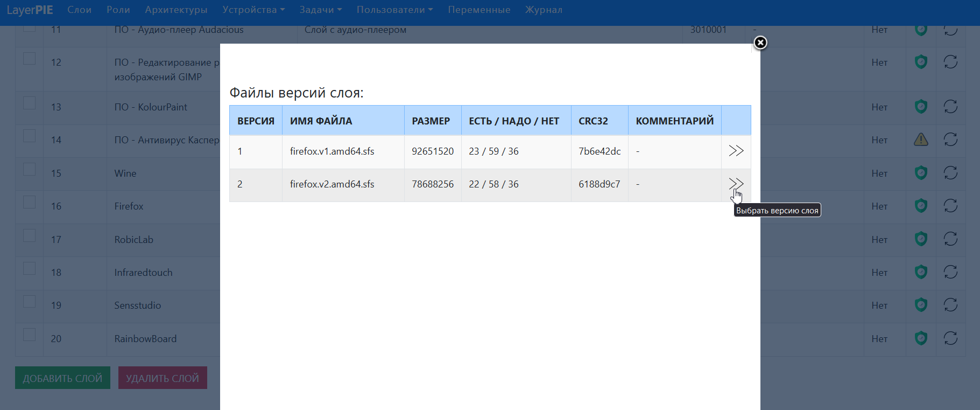Click the ДОБАВИТЬ СЛОЙ button
Viewport: 980px width, 410px height.
click(62, 378)
